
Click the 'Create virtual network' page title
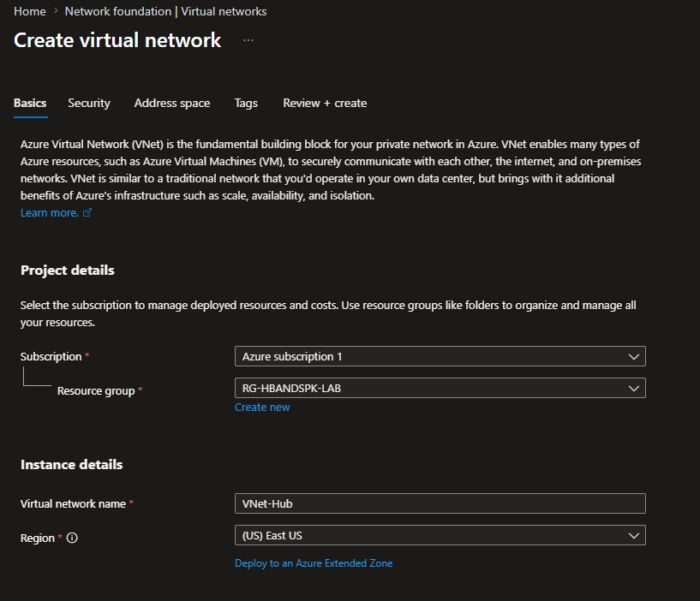117,40
